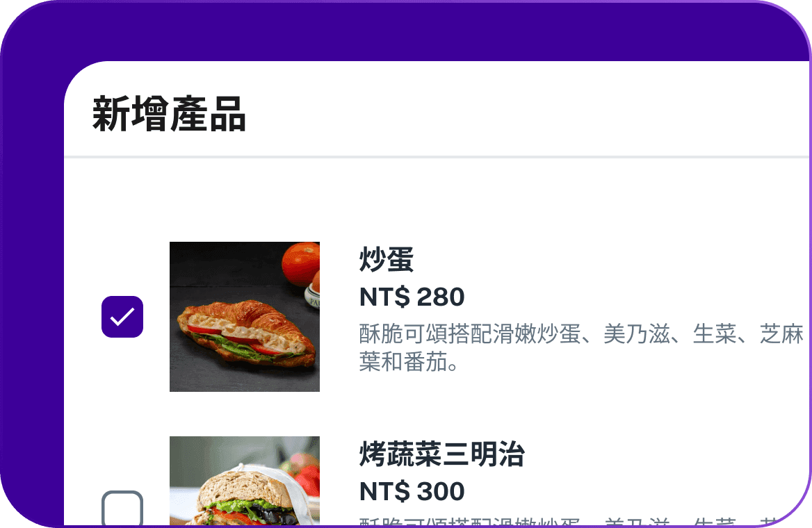Open the croissant sandwich product photo

[245, 317]
